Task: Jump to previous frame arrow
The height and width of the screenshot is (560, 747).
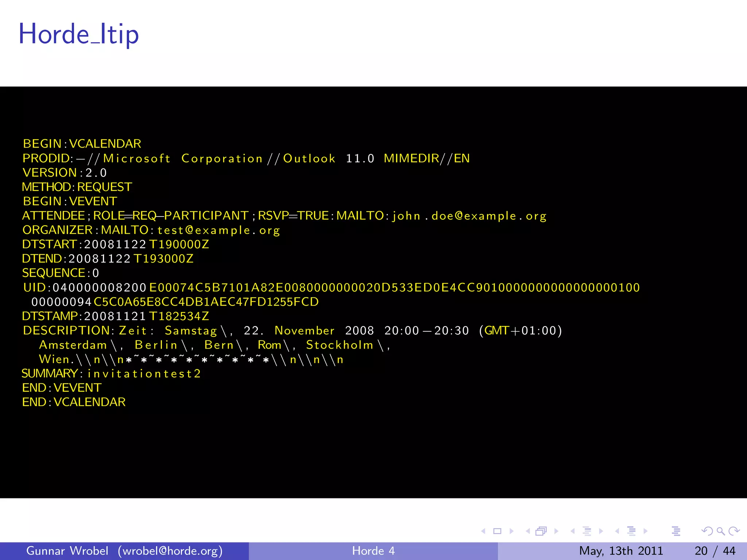Action: tap(528, 531)
